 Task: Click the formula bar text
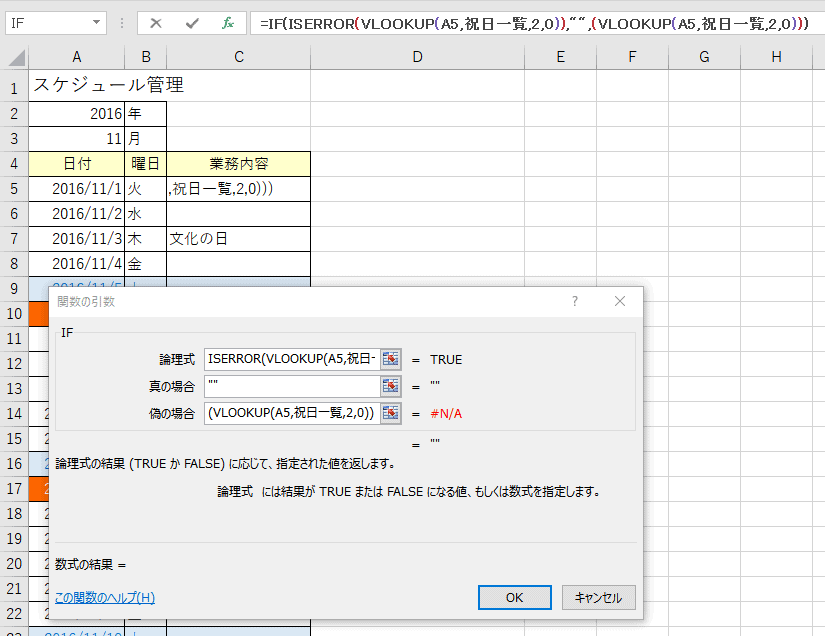pyautogui.click(x=530, y=23)
